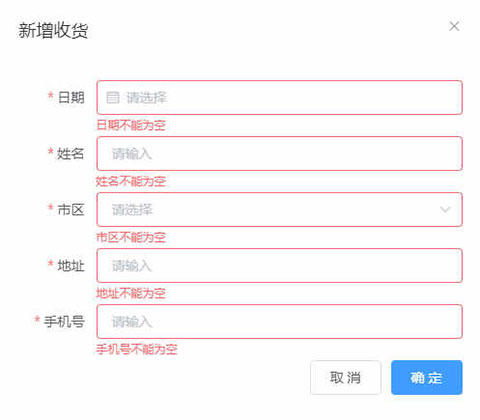The height and width of the screenshot is (420, 480).
Task: Click the 姓名 field label
Action: click(x=70, y=154)
